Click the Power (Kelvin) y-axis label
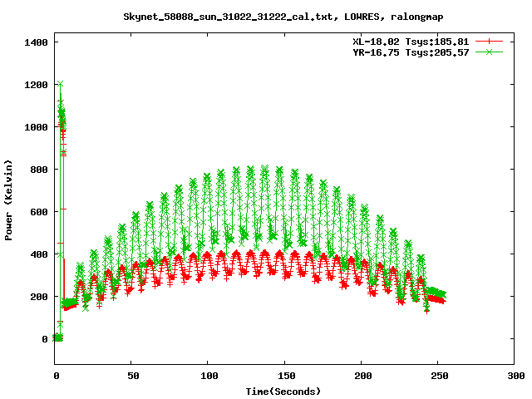Screen dimensions: 532x399 8,200
